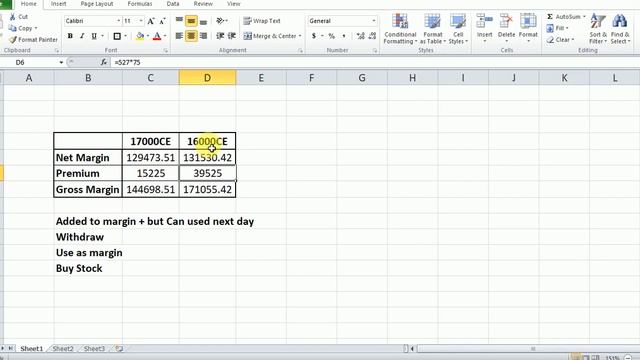The width and height of the screenshot is (640, 360).
Task: Click Delete cells icon
Action: (x=506, y=21)
